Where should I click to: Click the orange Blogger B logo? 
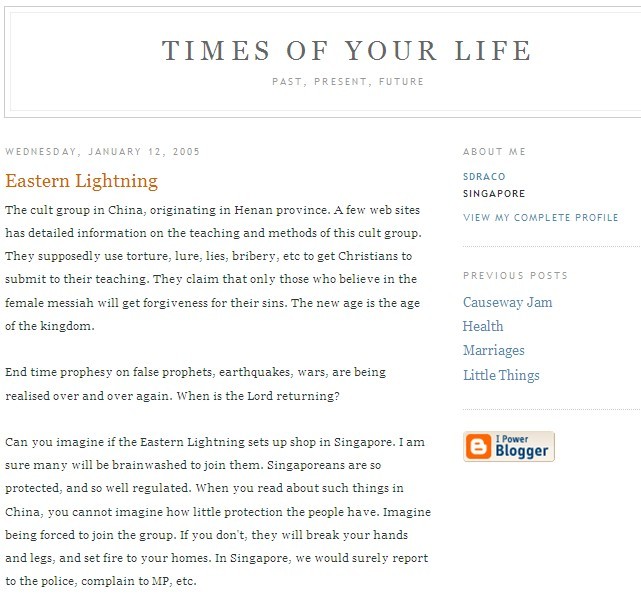(x=478, y=446)
